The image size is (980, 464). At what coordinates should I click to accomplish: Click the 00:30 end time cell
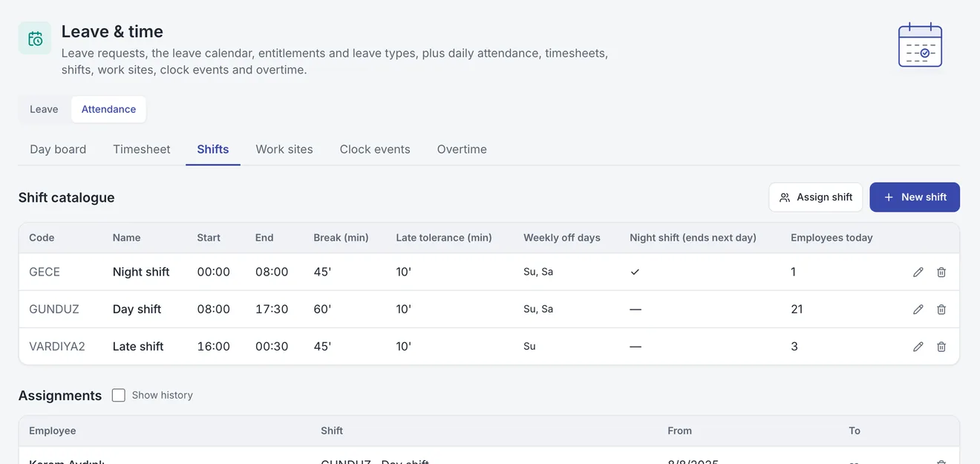[272, 346]
